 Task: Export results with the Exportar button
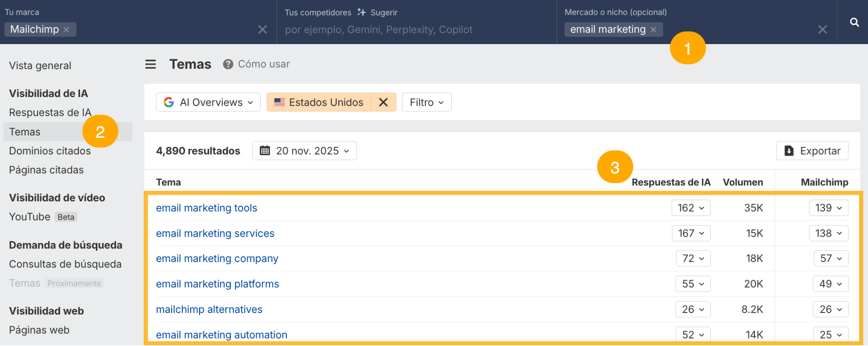[812, 151]
